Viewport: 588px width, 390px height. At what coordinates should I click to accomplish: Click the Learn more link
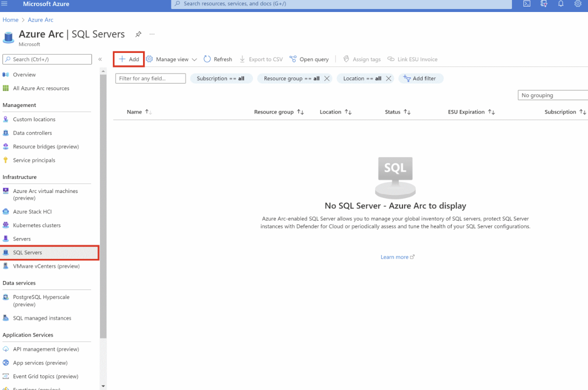click(397, 257)
